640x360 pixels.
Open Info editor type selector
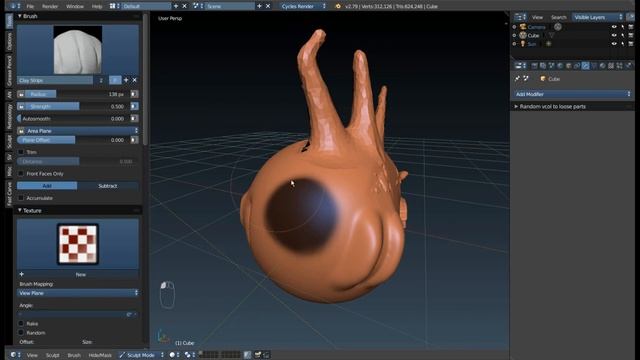click(x=15, y=7)
